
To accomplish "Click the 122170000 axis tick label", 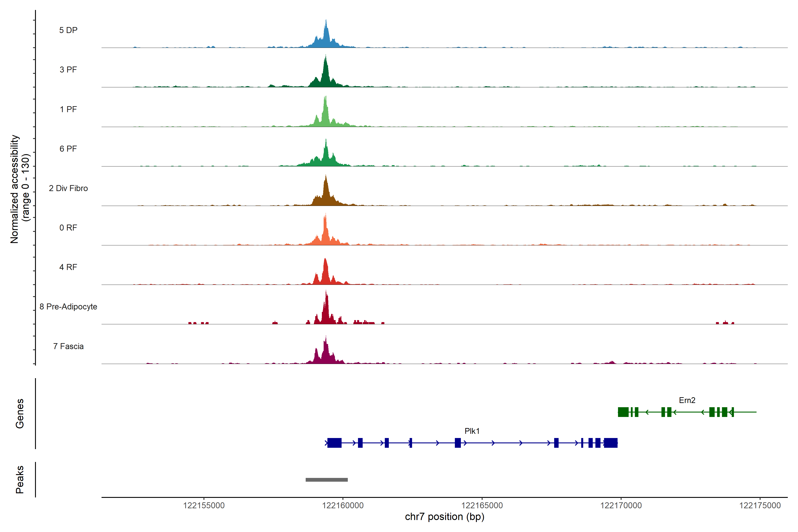I will coord(621,506).
